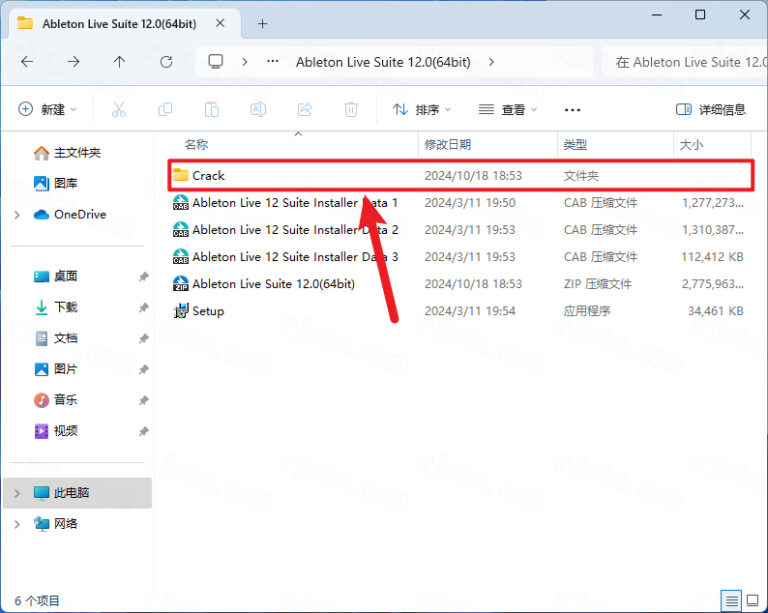Open the more options ellipsis menu
Viewport: 768px width, 613px height.
(572, 109)
